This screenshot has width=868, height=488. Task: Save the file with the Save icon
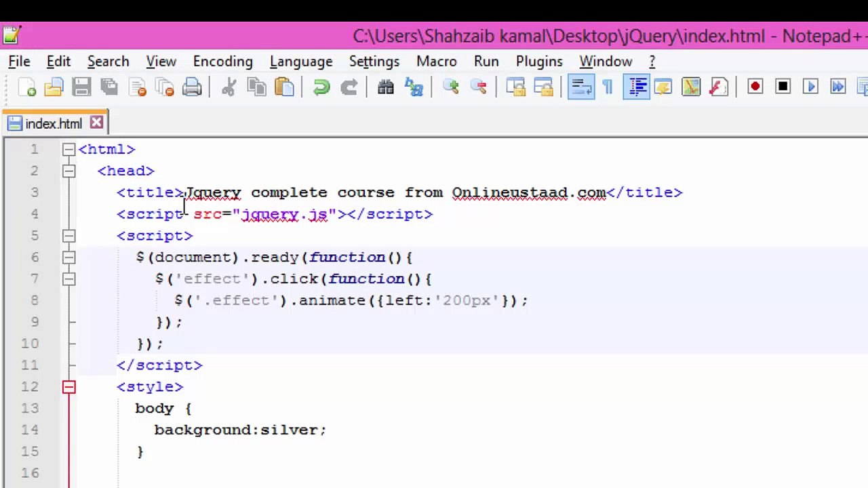81,87
